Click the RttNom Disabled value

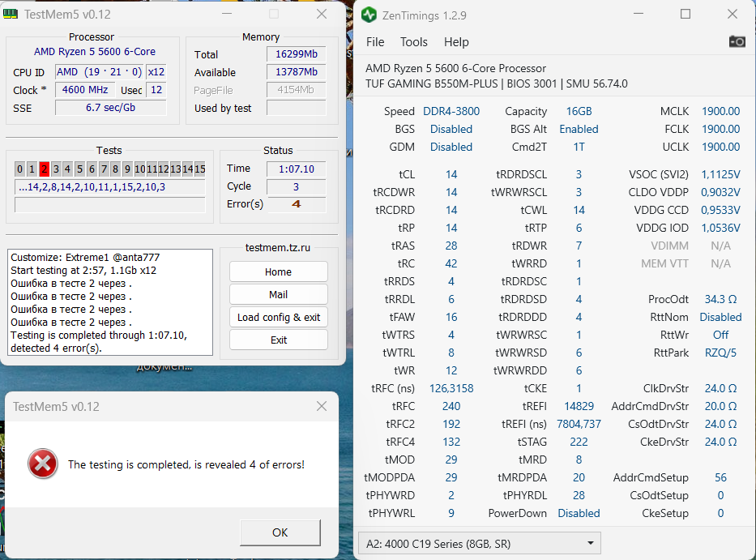720,318
